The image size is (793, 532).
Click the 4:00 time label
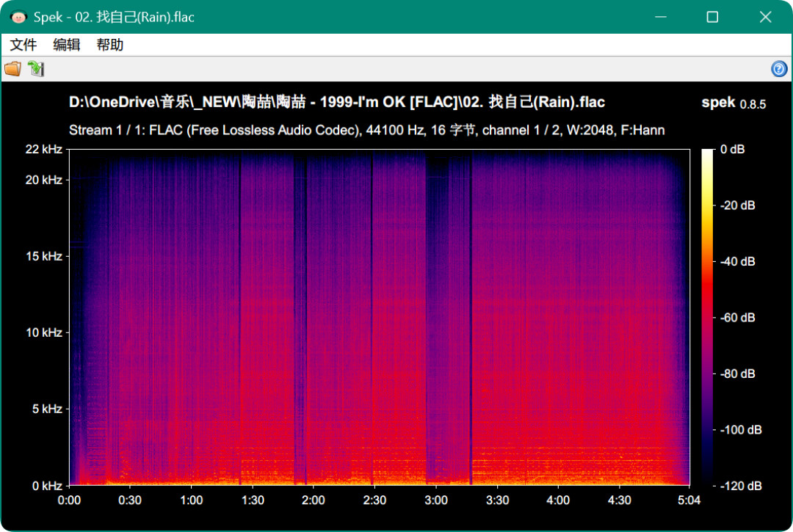coord(558,500)
